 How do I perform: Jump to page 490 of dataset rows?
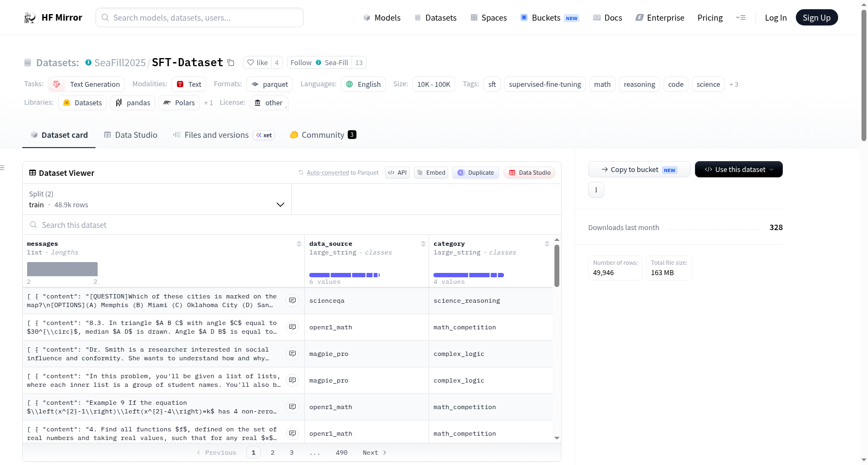(x=342, y=453)
